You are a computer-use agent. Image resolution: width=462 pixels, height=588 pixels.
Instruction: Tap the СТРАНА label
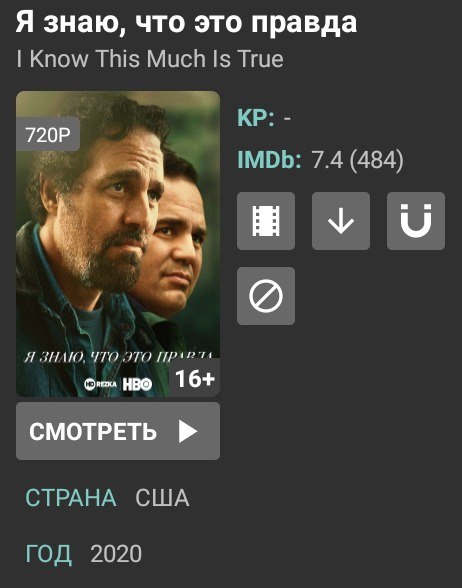click(x=71, y=498)
